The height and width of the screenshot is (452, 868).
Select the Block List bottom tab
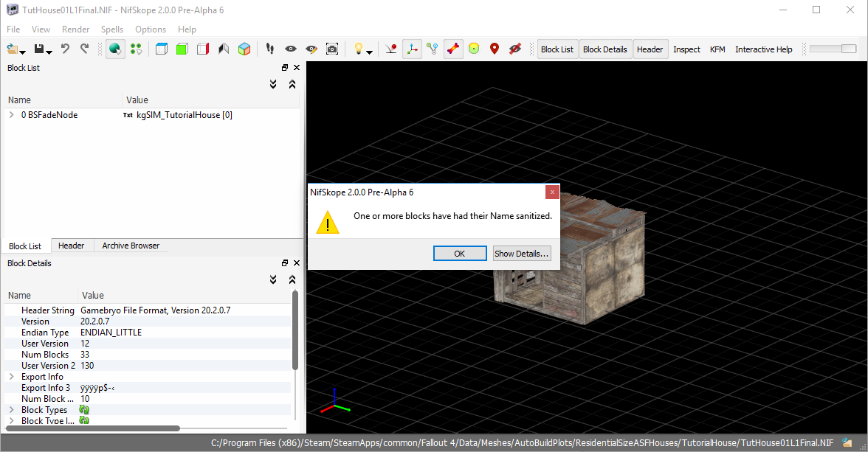tap(25, 246)
